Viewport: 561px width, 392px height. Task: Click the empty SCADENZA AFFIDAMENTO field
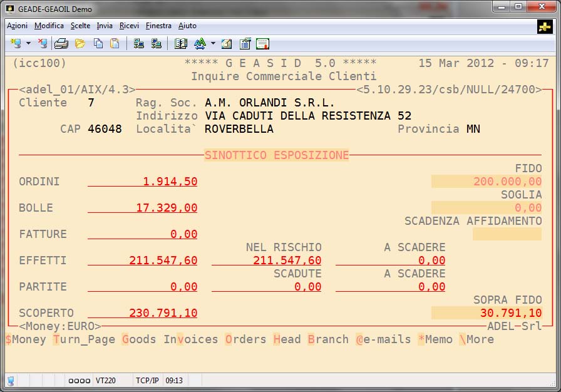coord(507,234)
